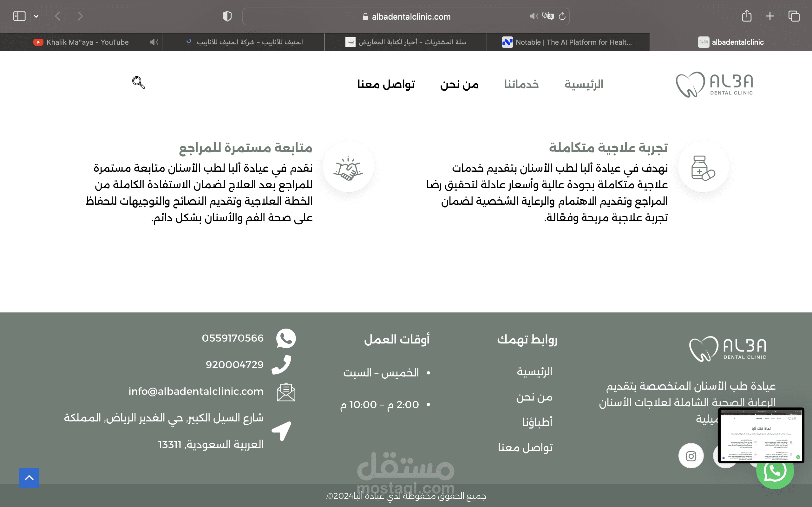
Task: Switch to the Khalik Ma"aya YouTube tab
Action: pyautogui.click(x=87, y=42)
